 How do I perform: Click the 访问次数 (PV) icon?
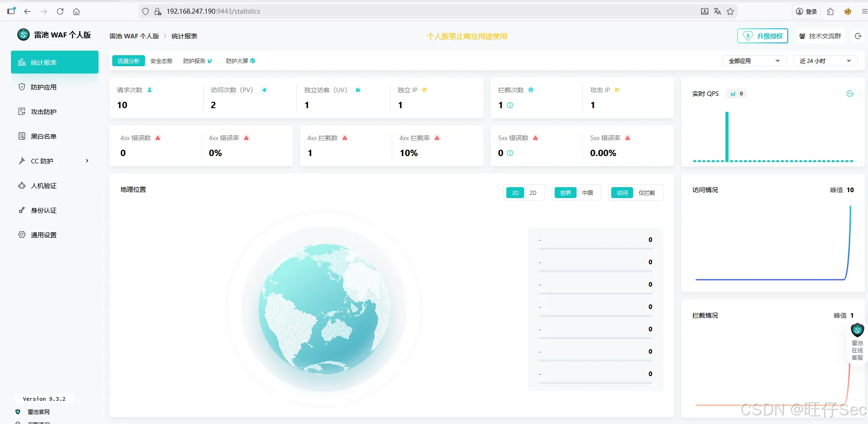pyautogui.click(x=264, y=90)
